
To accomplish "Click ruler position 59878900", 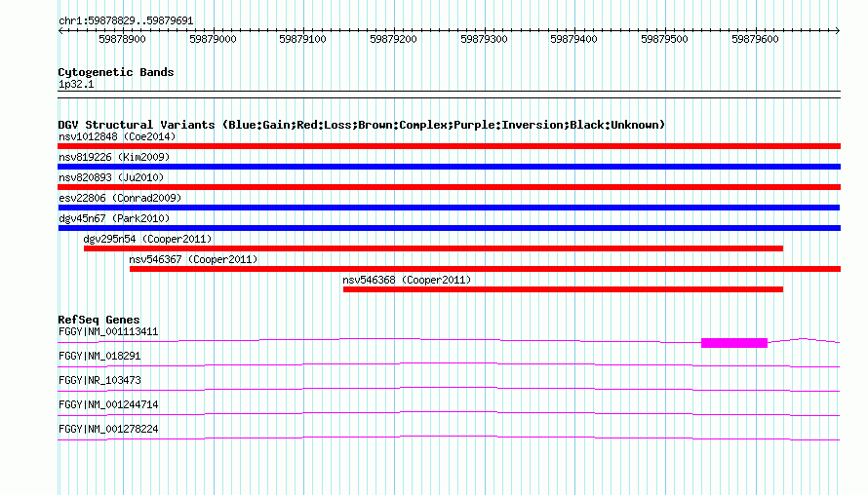I will tap(122, 39).
